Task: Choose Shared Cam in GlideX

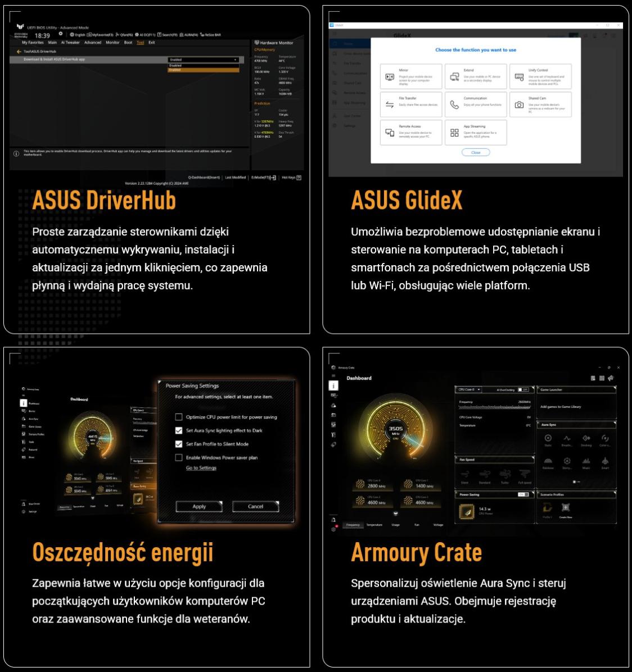Action: pyautogui.click(x=540, y=104)
